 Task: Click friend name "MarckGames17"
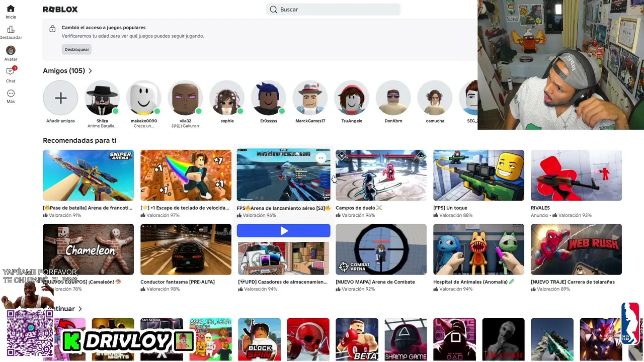[x=310, y=121]
